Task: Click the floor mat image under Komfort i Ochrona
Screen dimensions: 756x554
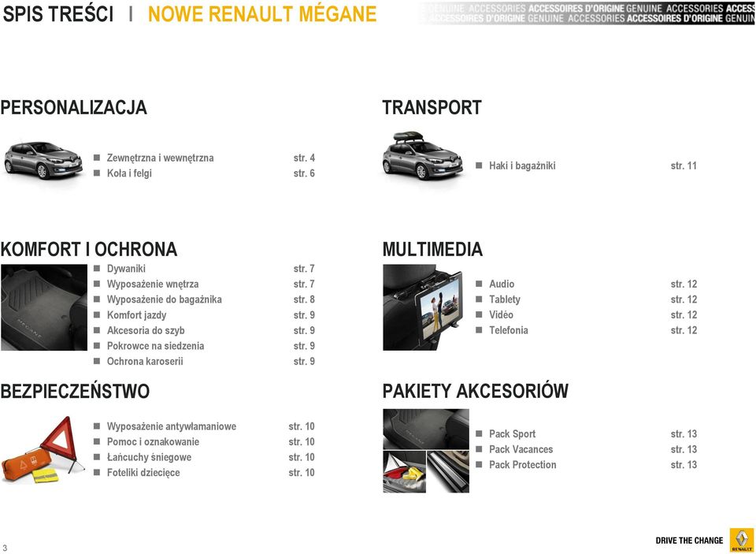Action: click(44, 307)
